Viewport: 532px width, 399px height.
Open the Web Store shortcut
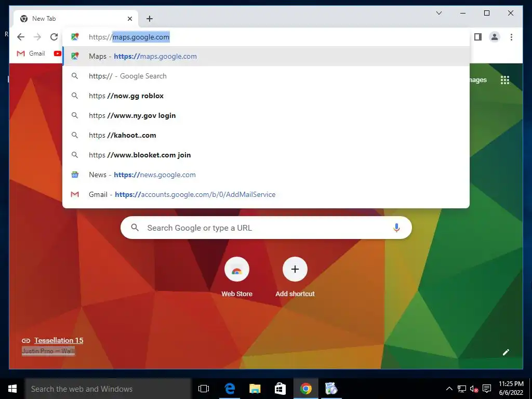[237, 277]
